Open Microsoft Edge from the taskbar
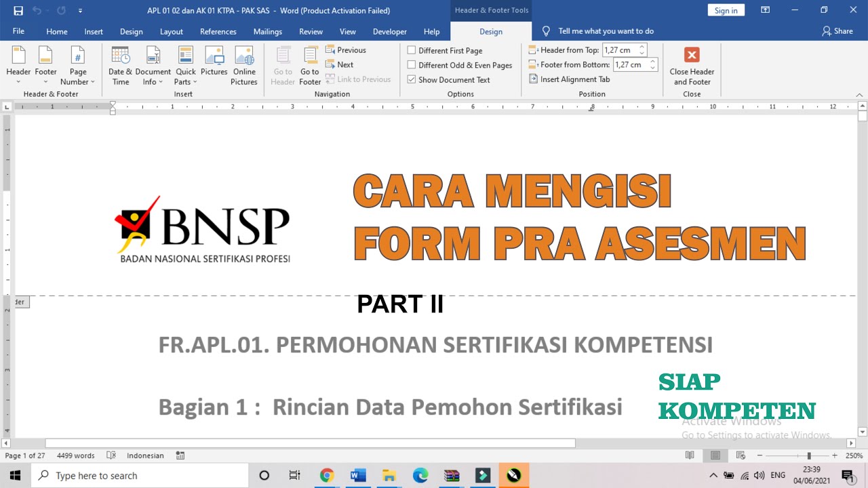Image resolution: width=868 pixels, height=488 pixels. click(x=420, y=475)
